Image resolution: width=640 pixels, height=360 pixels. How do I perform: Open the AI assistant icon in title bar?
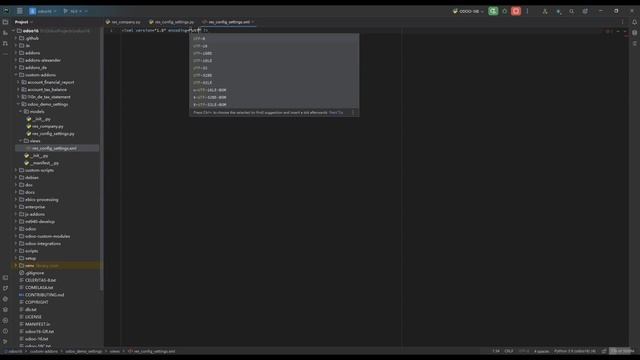tap(558, 11)
